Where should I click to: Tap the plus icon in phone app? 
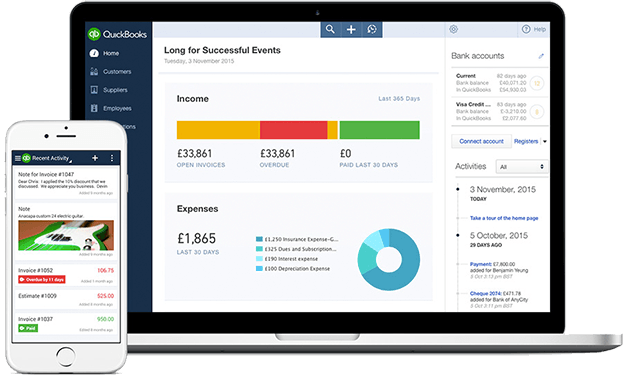(95, 158)
